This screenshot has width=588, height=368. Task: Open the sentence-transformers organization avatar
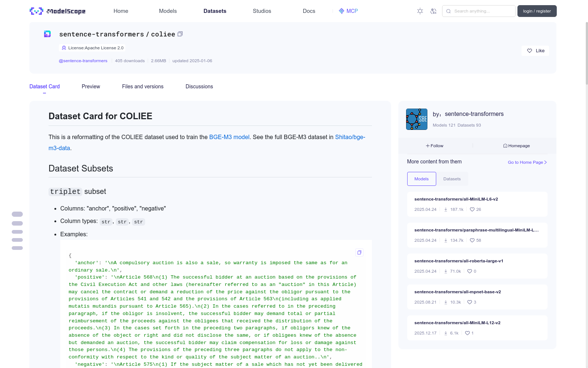(417, 119)
